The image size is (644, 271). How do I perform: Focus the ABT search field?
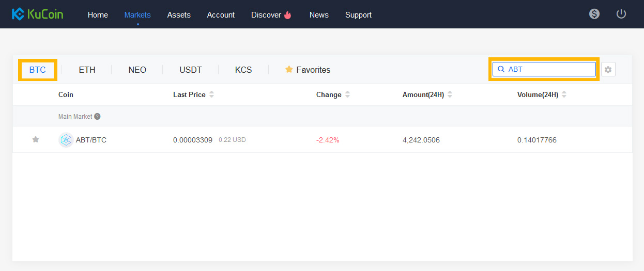click(x=544, y=69)
